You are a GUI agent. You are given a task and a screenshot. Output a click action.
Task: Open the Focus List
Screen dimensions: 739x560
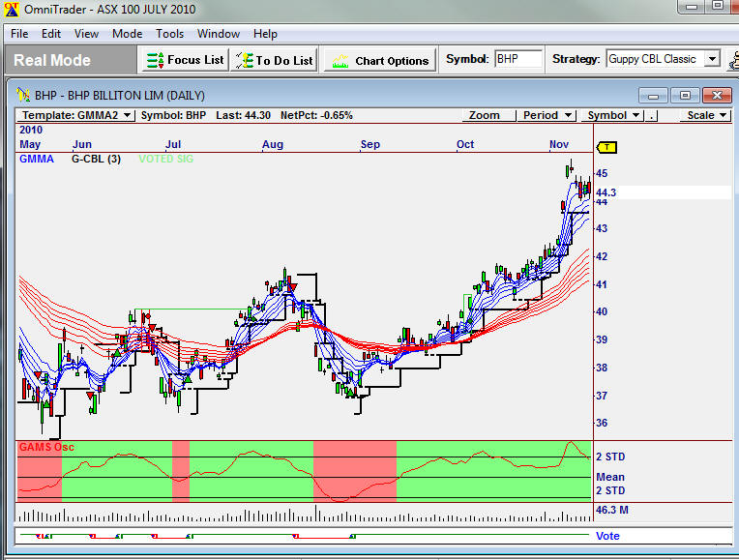click(x=185, y=60)
